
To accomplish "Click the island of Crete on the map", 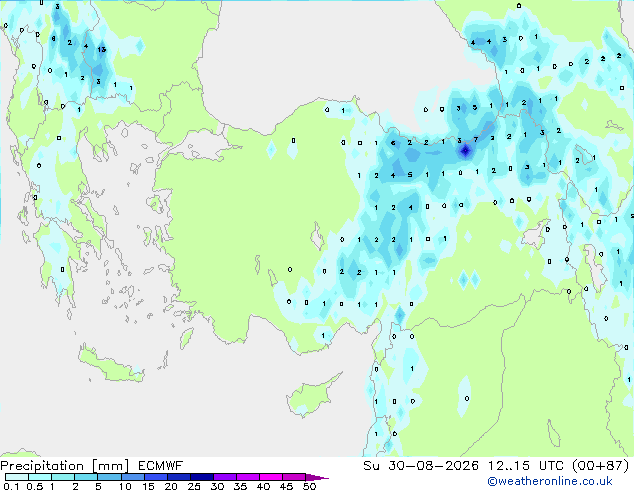I will (109, 365).
